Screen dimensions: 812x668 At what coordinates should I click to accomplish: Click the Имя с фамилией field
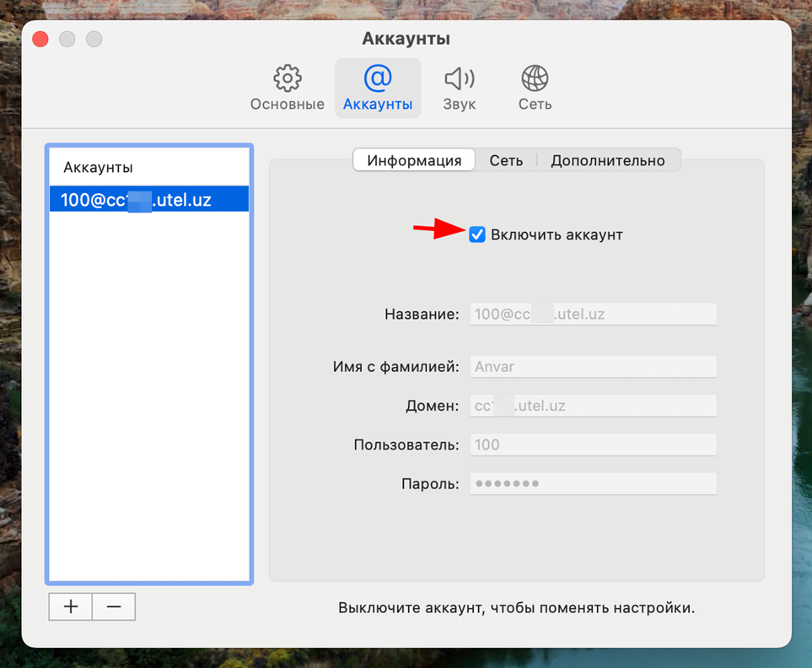[x=593, y=367]
